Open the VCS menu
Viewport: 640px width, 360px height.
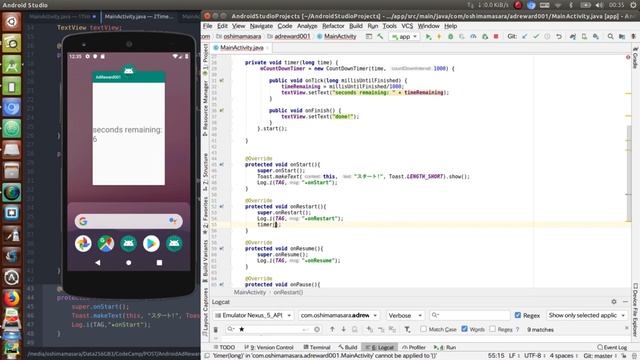pyautogui.click(x=407, y=26)
